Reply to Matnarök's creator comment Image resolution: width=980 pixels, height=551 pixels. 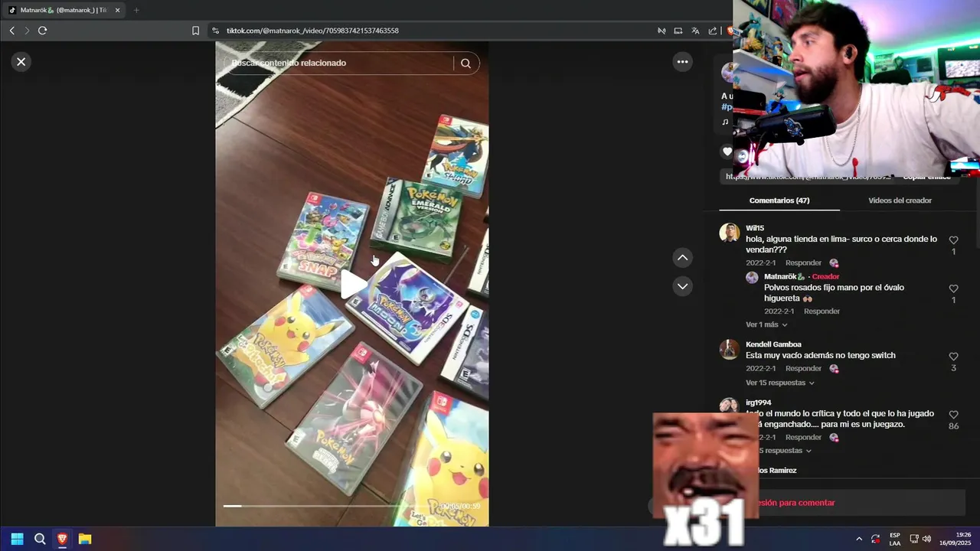[x=822, y=311]
